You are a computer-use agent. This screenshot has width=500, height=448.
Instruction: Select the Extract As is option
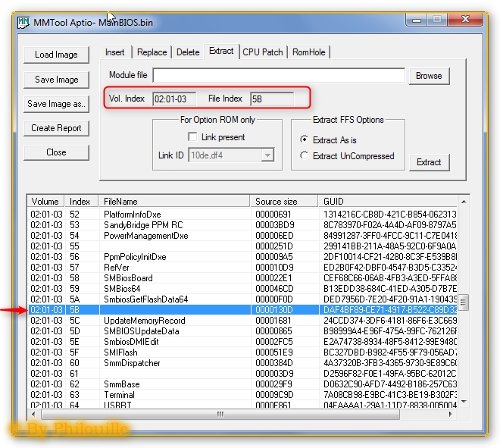pyautogui.click(x=305, y=139)
